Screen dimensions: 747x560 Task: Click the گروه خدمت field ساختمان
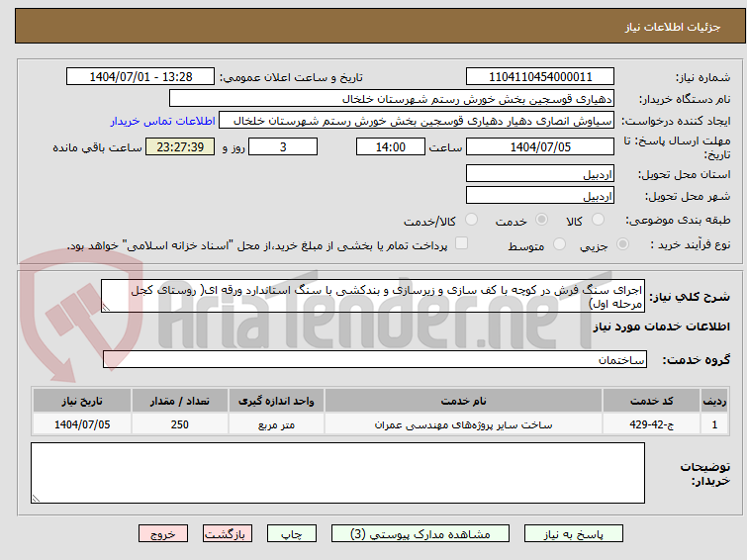[374, 359]
